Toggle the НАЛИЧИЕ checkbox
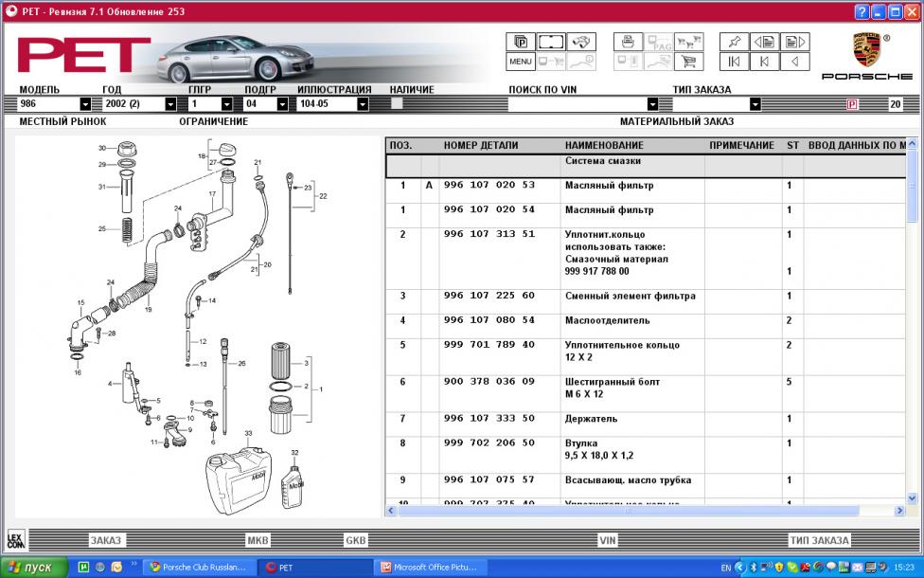The height and width of the screenshot is (578, 924). click(397, 104)
